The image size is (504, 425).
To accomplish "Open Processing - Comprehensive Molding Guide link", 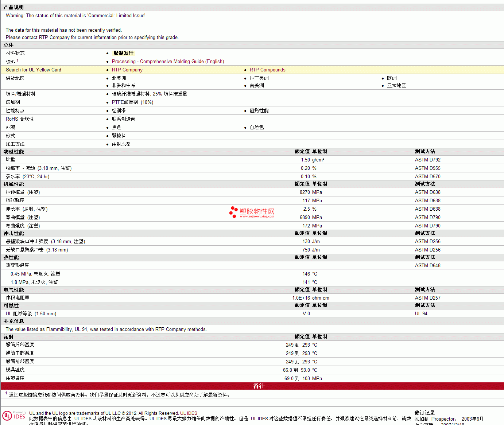I will pyautogui.click(x=168, y=62).
